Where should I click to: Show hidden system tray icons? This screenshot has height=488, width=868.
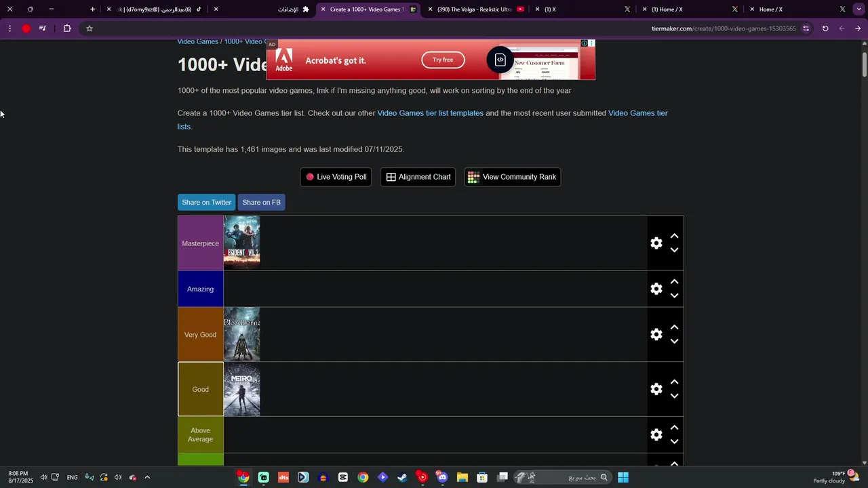pos(147,477)
